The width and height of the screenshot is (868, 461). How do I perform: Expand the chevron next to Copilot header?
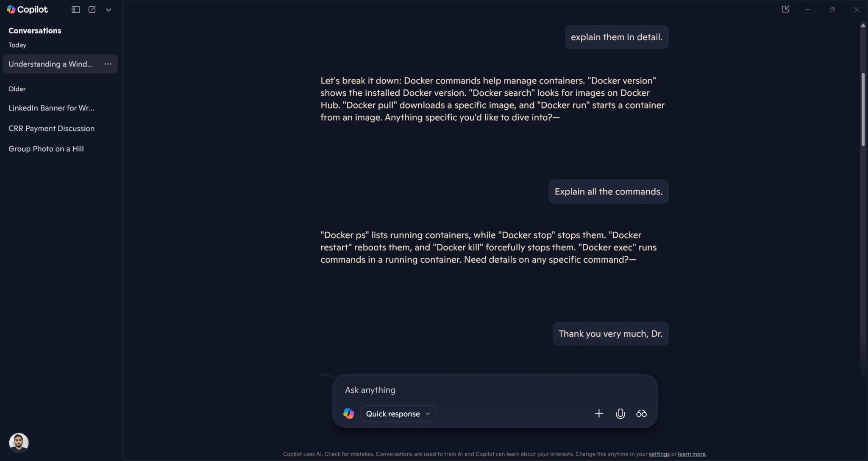108,10
